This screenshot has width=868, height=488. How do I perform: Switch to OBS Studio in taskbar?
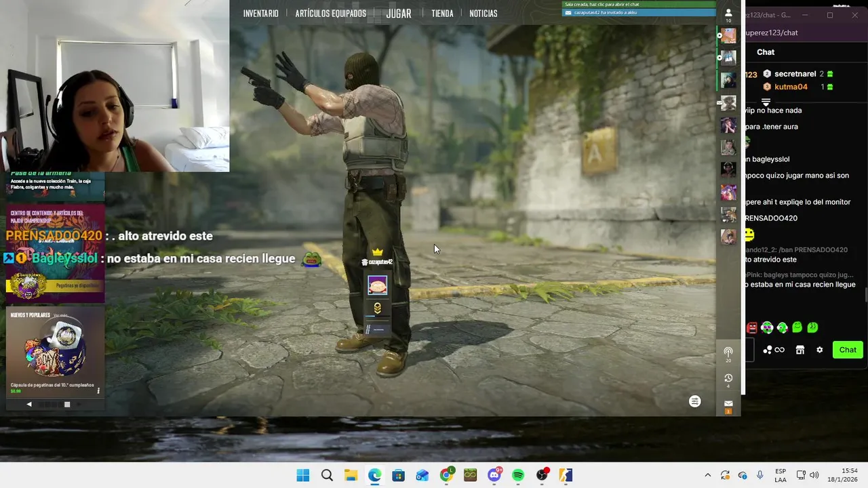point(542,475)
